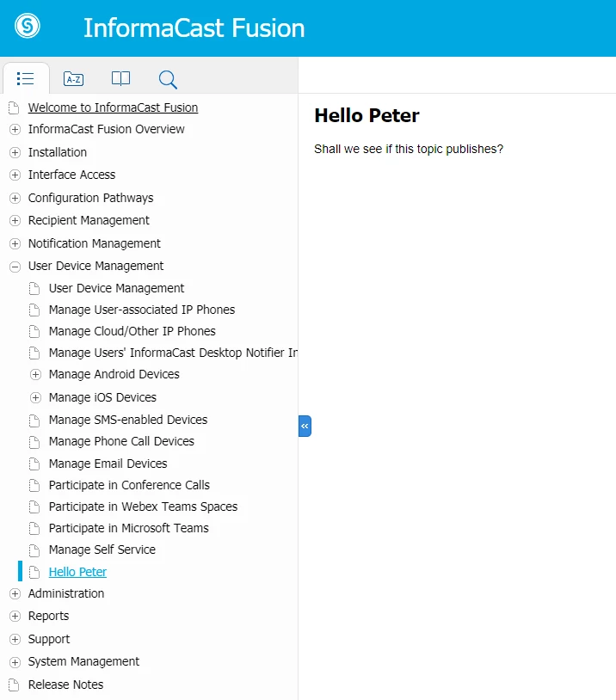Screen dimensions: 616x700
Task: Click the Singlewire logo icon
Action: [28, 26]
